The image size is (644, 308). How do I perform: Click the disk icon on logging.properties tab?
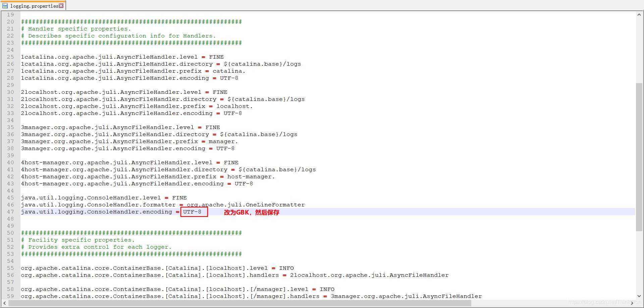5,6
